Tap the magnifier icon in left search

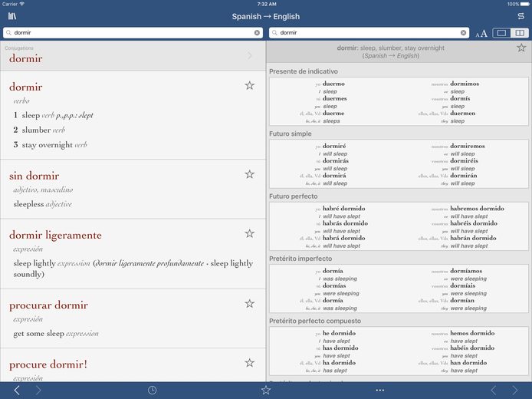pos(9,32)
